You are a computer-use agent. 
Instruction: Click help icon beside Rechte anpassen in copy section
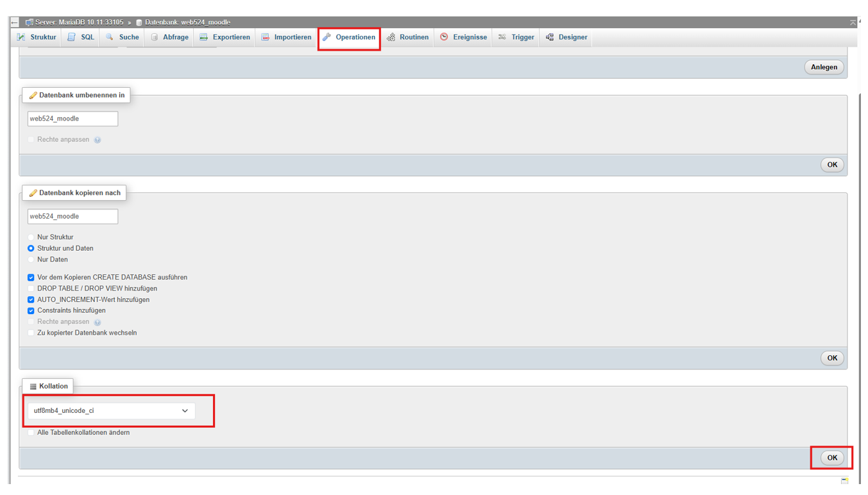click(x=98, y=322)
